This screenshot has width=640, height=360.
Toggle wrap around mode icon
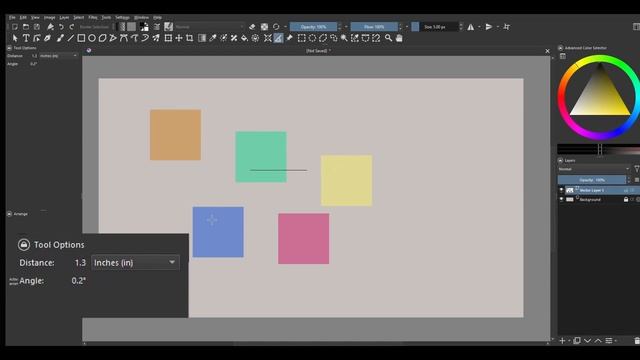(507, 27)
